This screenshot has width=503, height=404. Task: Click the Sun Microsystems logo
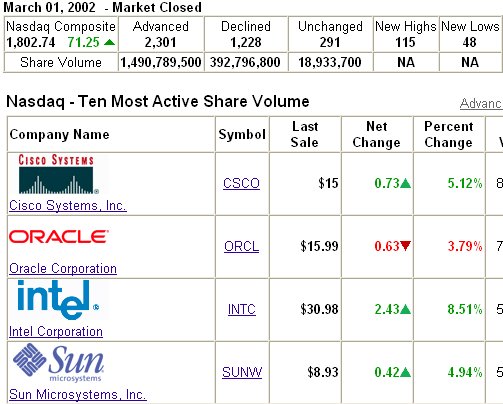[x=58, y=363]
